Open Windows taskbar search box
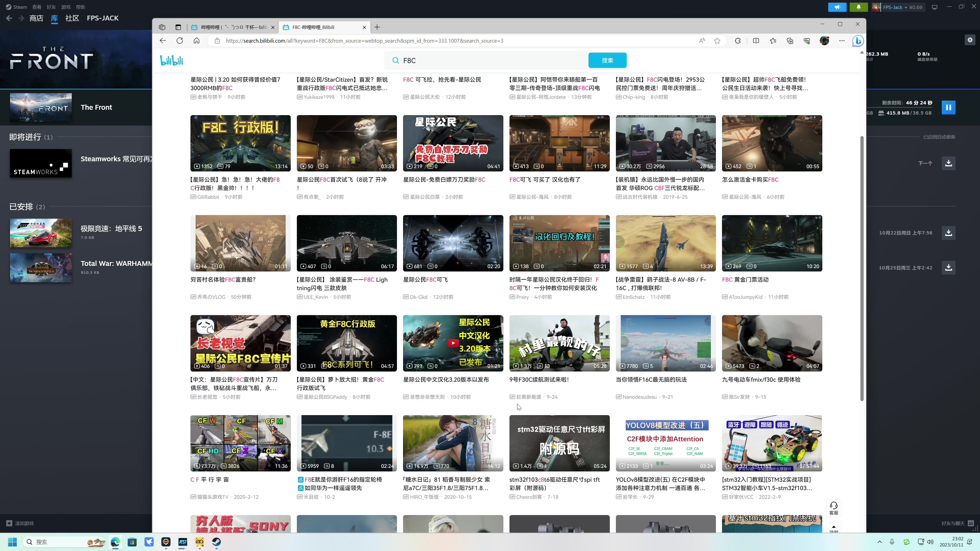 point(65,542)
